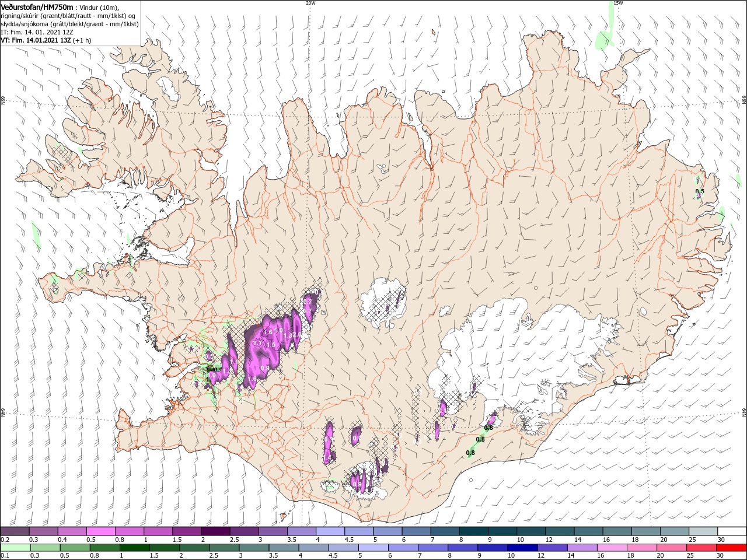Screen dimensions: 747x560
Task: Choose the light green 0.3 swatch in lower row
Action: coord(45,548)
